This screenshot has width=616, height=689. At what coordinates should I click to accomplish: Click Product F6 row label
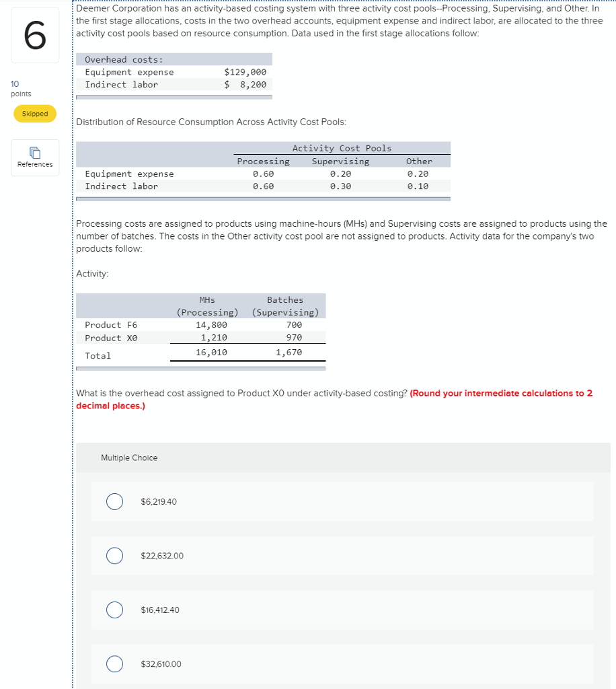(x=111, y=325)
